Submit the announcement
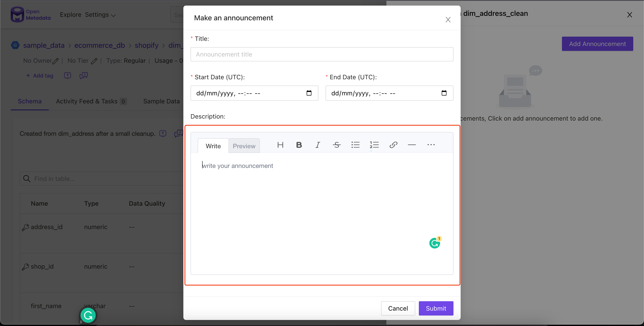Screen dimensions: 644x326 (436, 308)
